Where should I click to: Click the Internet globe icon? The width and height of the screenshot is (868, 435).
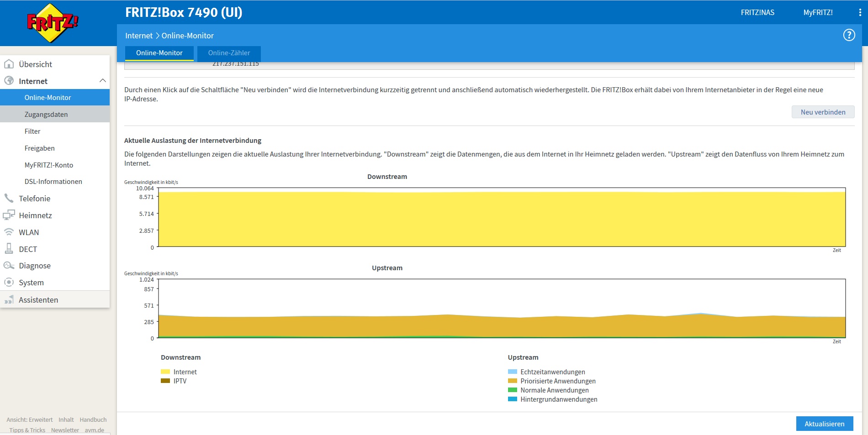tap(9, 81)
